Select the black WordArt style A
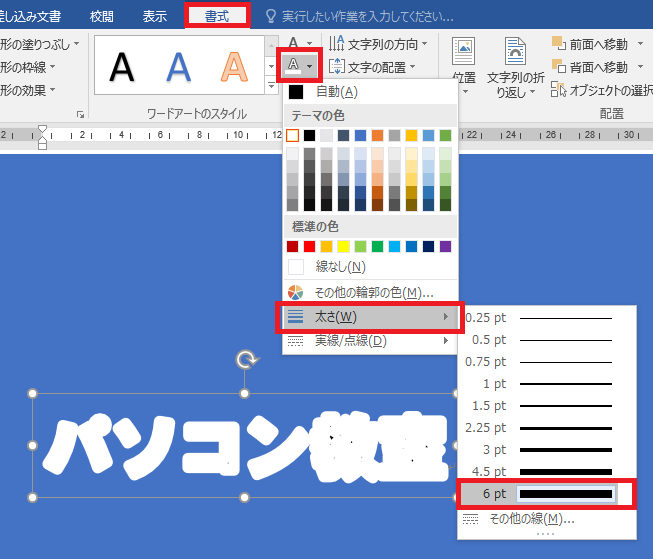The height and width of the screenshot is (559, 653). [x=122, y=66]
